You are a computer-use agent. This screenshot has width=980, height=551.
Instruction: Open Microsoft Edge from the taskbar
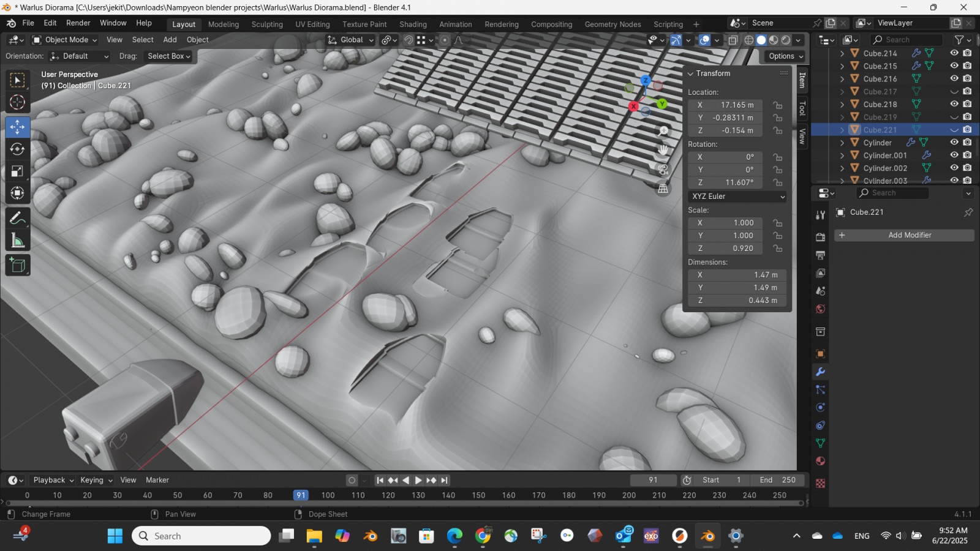454,536
